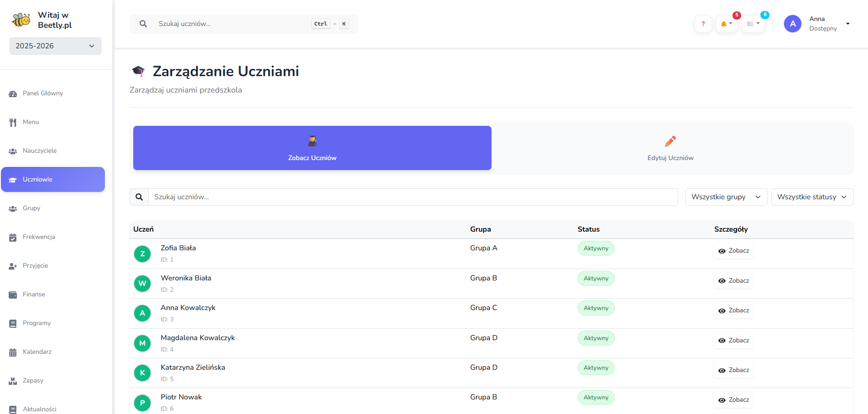Expand the Wszystkie grupy filter
868x414 pixels.
726,197
